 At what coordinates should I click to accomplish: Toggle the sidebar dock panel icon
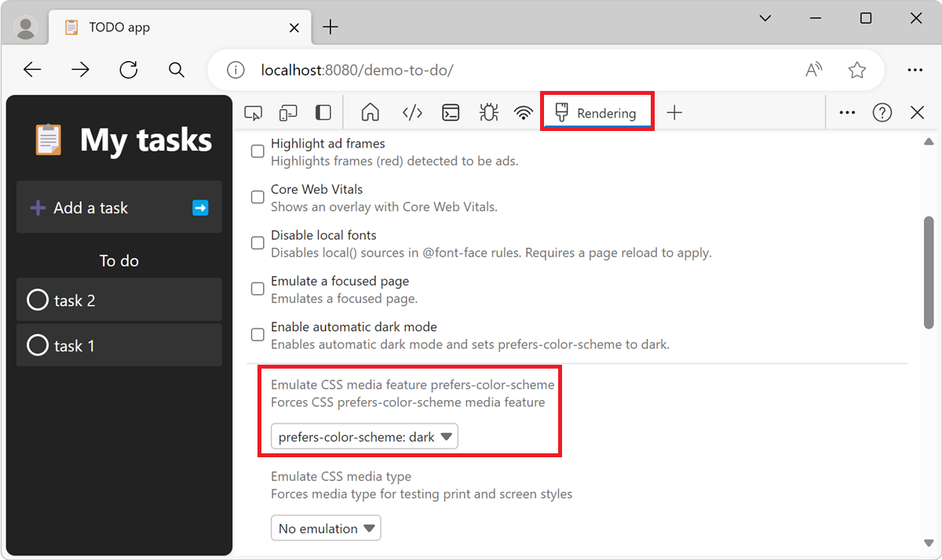[x=323, y=113]
